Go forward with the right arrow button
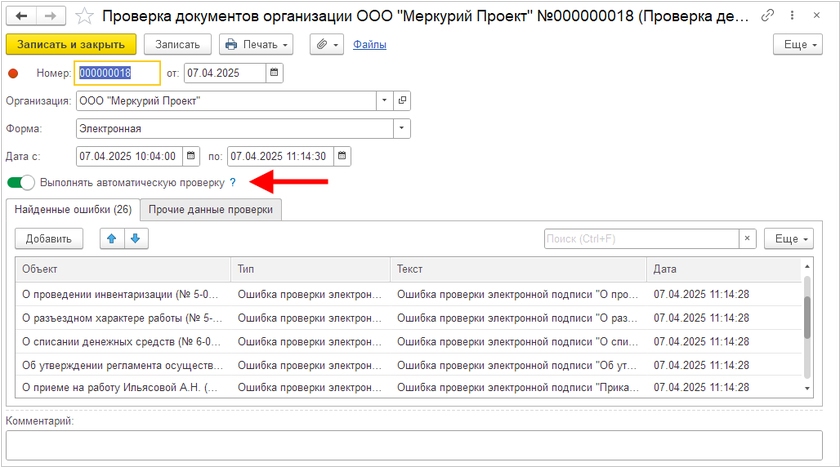This screenshot has height=467, width=840. [50, 16]
